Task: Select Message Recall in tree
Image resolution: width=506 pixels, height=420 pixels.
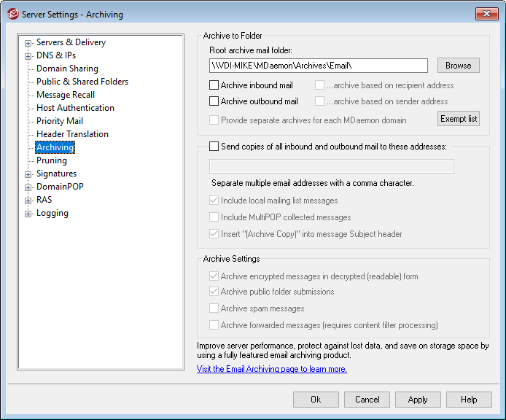Action: tap(66, 95)
